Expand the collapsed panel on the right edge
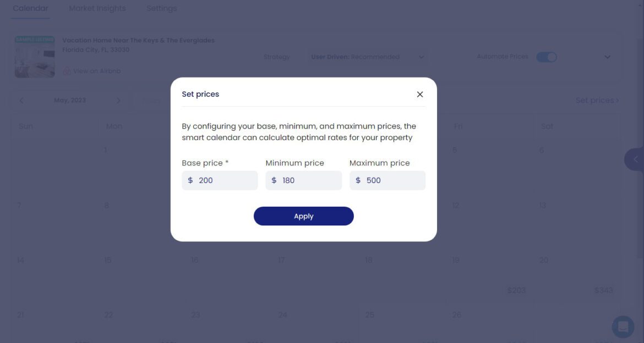 pyautogui.click(x=635, y=159)
